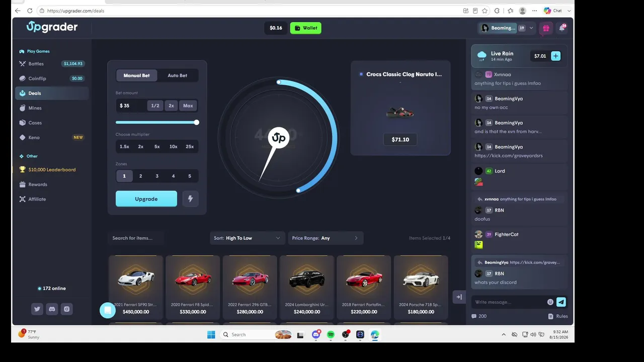Select the 2024 Porsche 718 item card

coord(421,287)
